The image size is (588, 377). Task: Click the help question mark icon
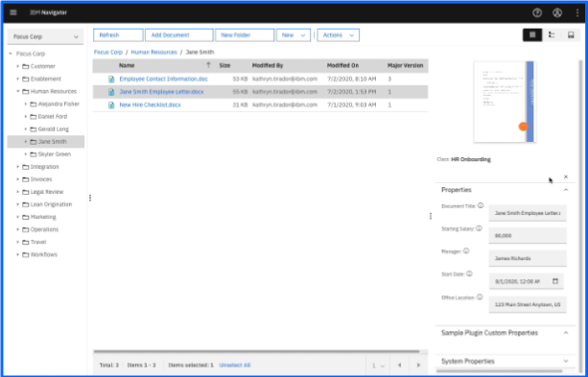pyautogui.click(x=537, y=12)
